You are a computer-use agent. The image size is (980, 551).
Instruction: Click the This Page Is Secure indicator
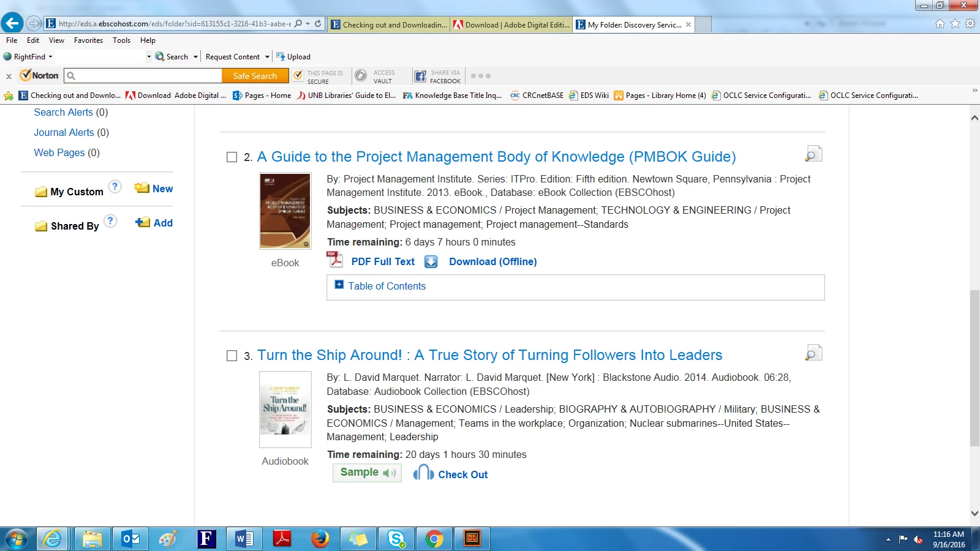[x=317, y=77]
